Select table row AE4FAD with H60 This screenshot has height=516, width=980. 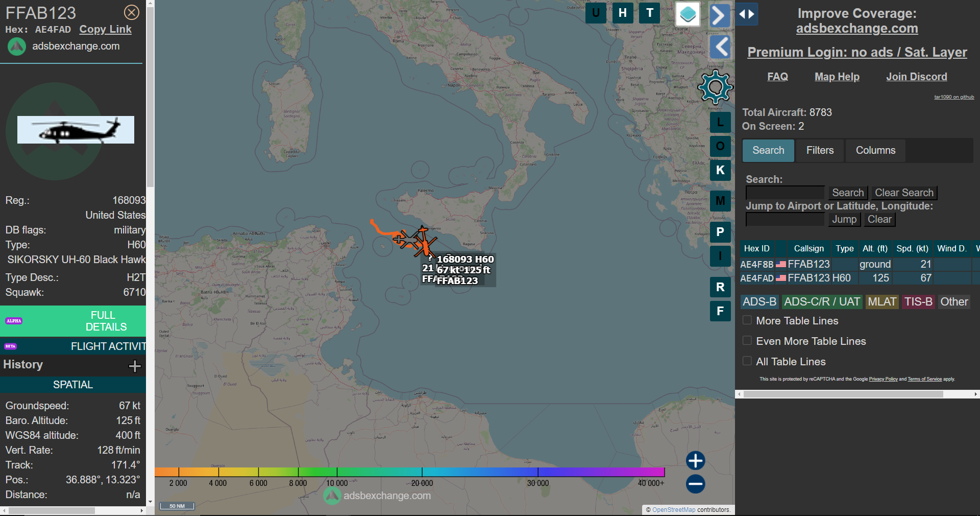point(860,278)
